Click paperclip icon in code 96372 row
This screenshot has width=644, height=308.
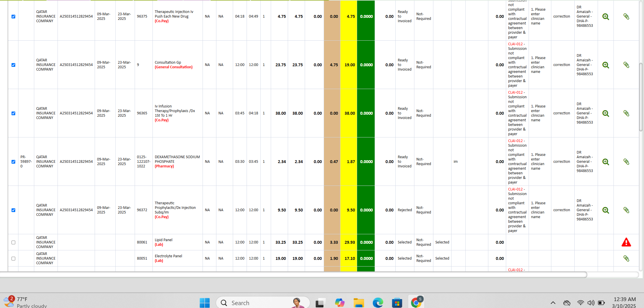pyautogui.click(x=626, y=210)
